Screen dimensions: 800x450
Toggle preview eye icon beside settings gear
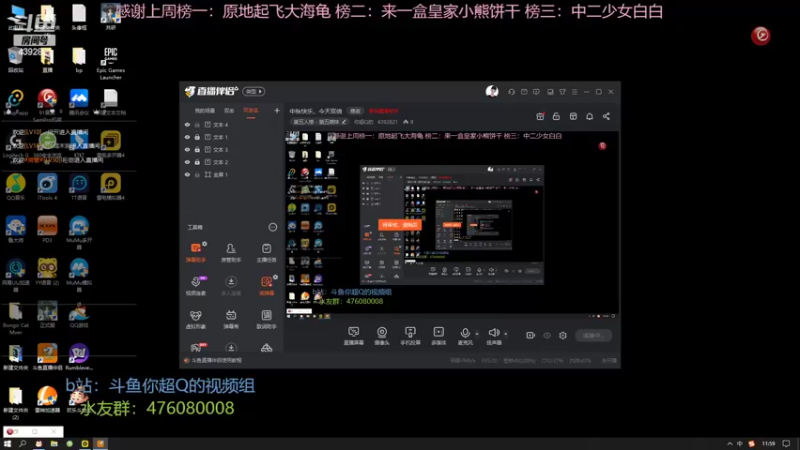pos(547,335)
